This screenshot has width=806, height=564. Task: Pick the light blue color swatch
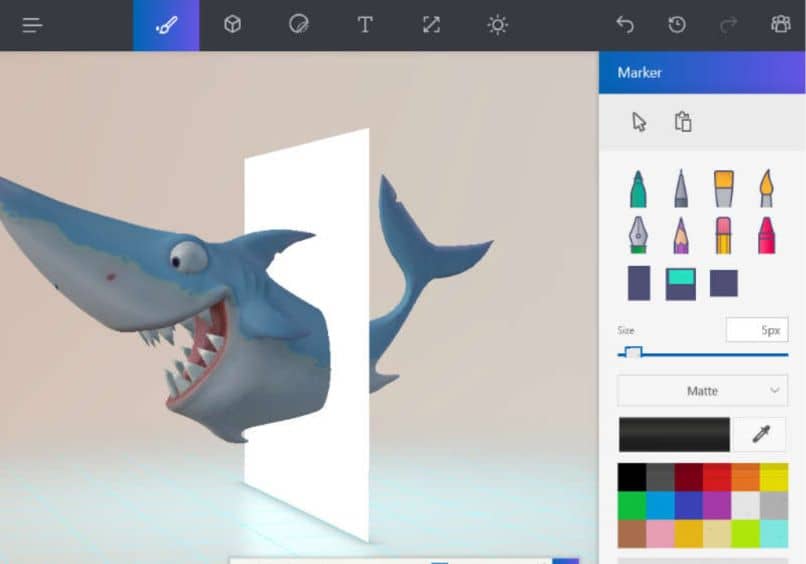[660, 505]
